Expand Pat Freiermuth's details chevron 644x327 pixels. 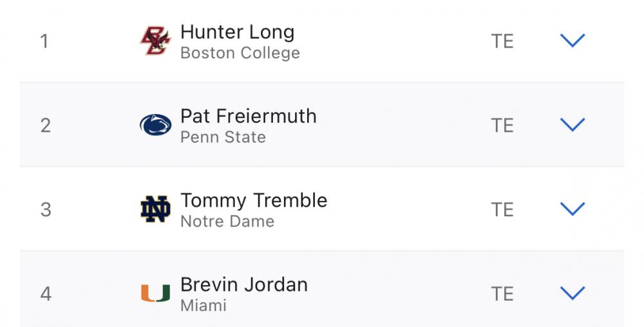click(x=572, y=125)
